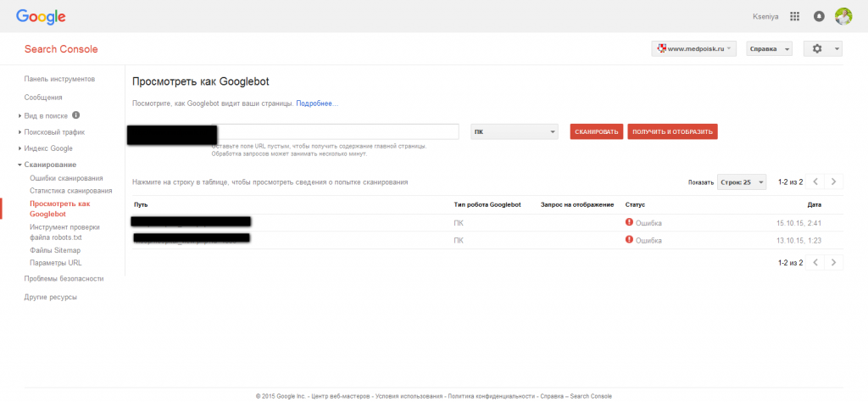Click the Дата column header
The height and width of the screenshot is (402, 868).
pos(815,205)
